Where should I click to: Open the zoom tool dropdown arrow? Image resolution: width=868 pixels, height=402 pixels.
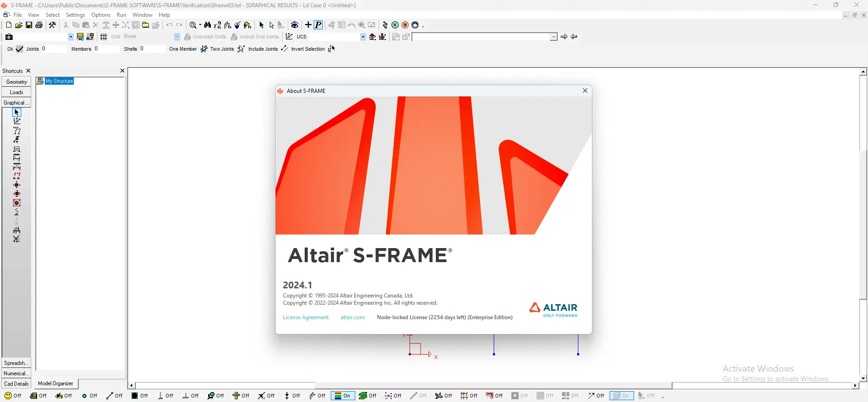coord(200,25)
